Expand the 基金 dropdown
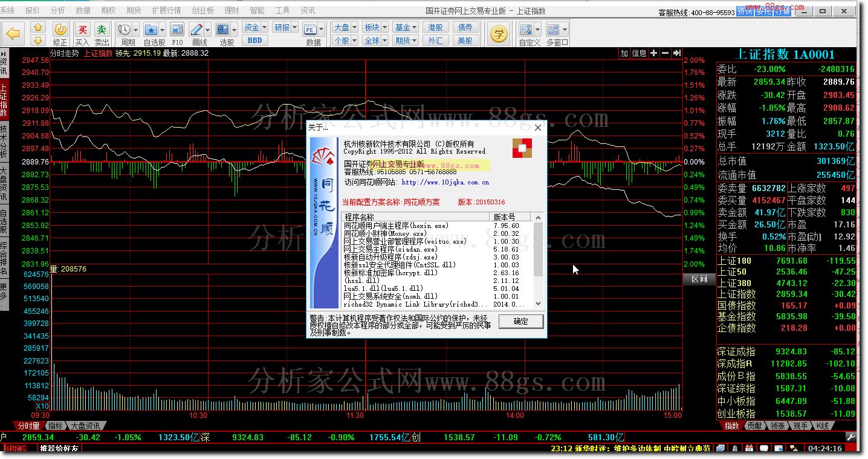 415,27
